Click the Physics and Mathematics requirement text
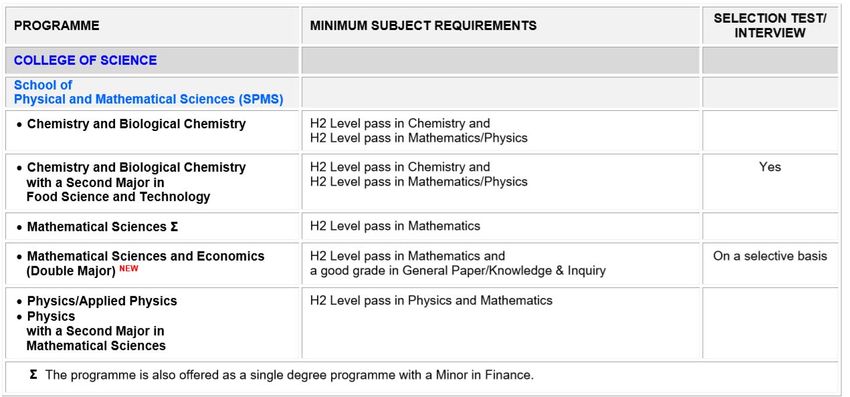 [x=431, y=300]
